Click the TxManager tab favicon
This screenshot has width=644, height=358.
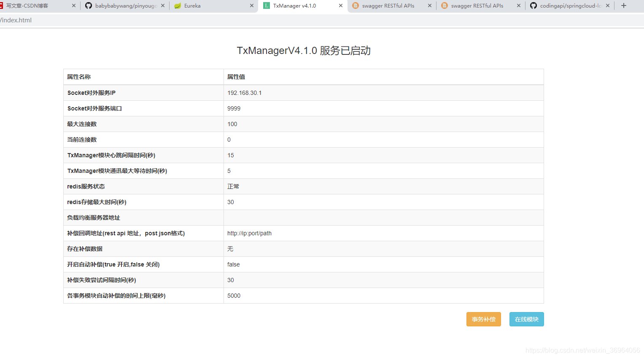pyautogui.click(x=267, y=6)
